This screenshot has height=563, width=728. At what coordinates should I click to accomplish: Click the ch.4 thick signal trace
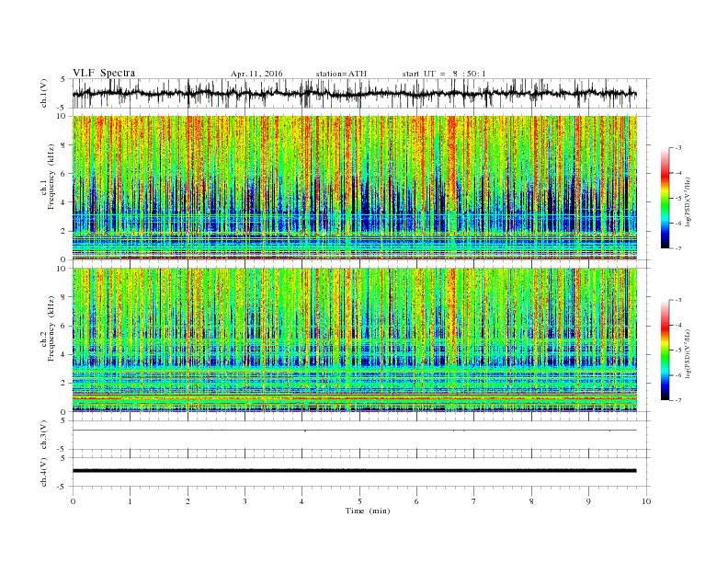click(x=354, y=471)
